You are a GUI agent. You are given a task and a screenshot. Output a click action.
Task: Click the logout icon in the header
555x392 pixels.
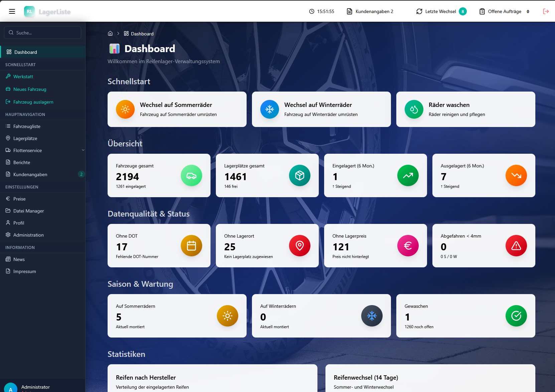[546, 11]
